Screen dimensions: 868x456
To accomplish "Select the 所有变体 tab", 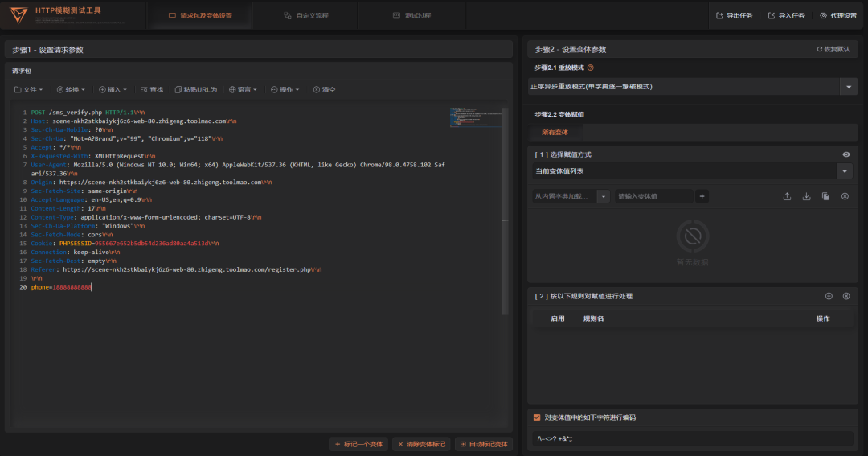I will [x=555, y=133].
